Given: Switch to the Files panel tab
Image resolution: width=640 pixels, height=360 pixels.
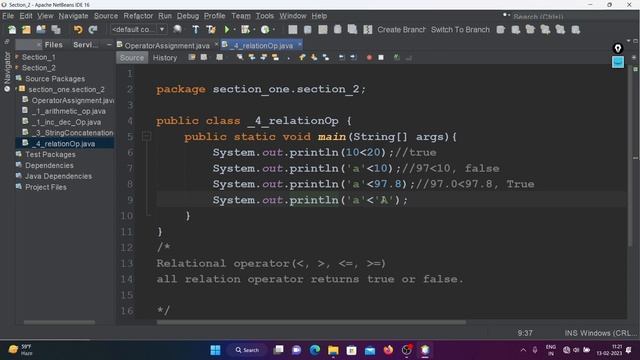Looking at the screenshot, I should click(54, 45).
